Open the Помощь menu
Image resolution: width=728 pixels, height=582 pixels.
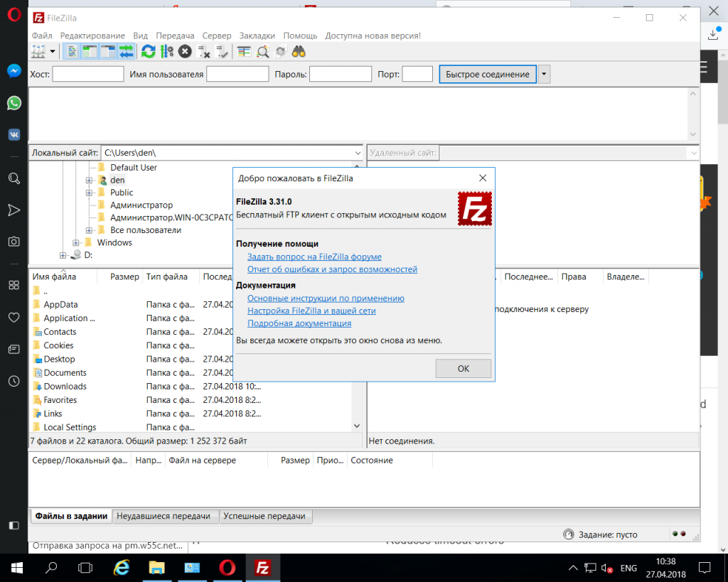(x=301, y=36)
